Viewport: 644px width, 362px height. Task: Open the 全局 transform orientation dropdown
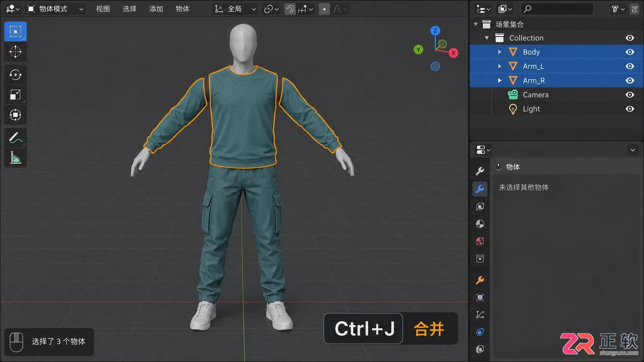[x=235, y=9]
